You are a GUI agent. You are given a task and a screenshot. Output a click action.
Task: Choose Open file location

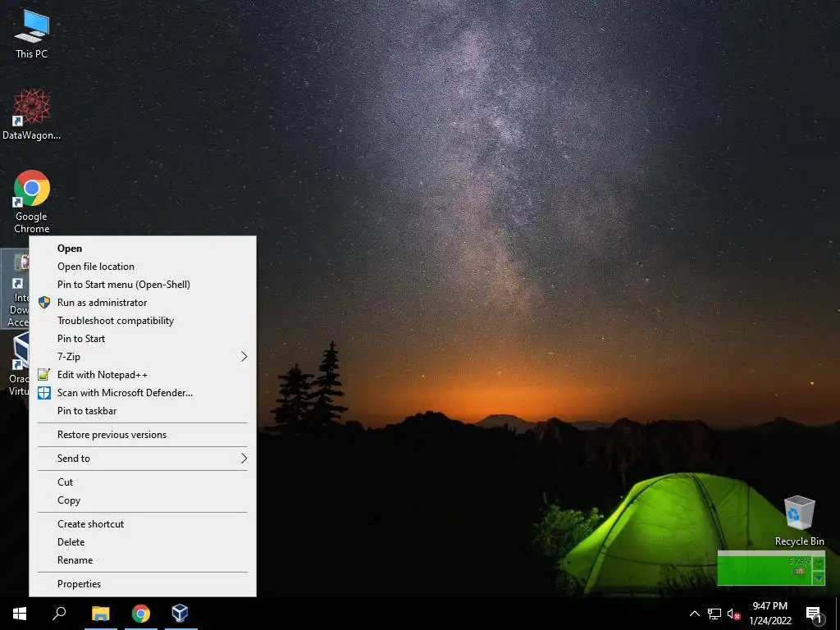pyautogui.click(x=143, y=267)
